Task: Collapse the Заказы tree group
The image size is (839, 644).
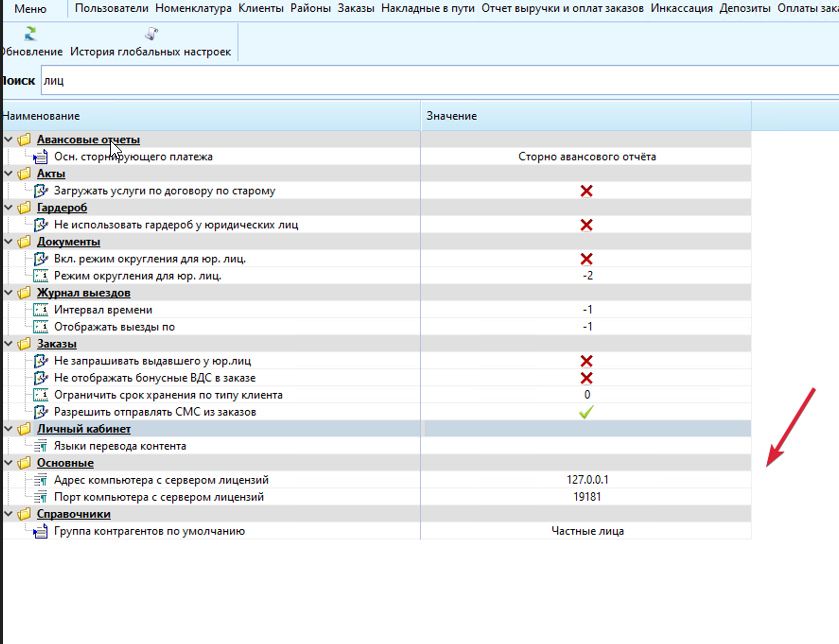Action: pyautogui.click(x=8, y=344)
